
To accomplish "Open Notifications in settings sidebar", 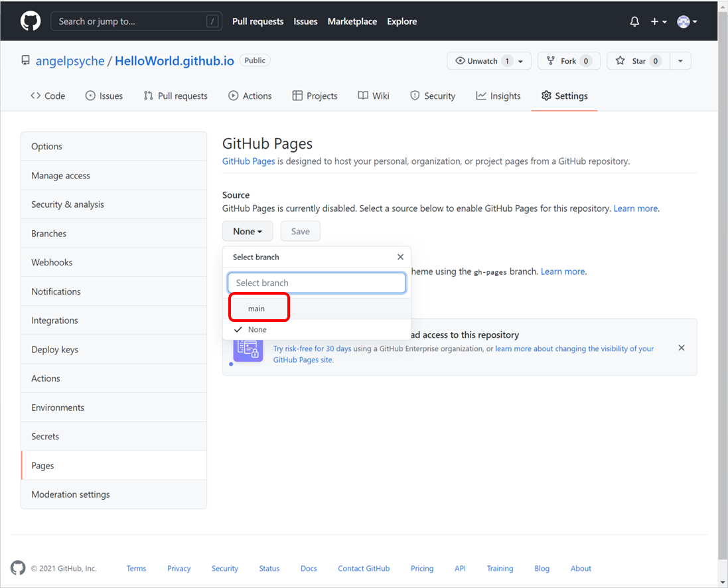I will pos(113,292).
